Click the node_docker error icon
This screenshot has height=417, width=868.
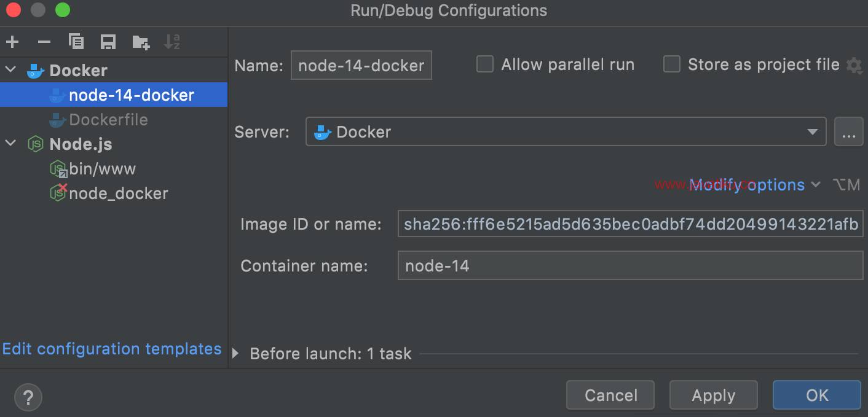pos(58,193)
